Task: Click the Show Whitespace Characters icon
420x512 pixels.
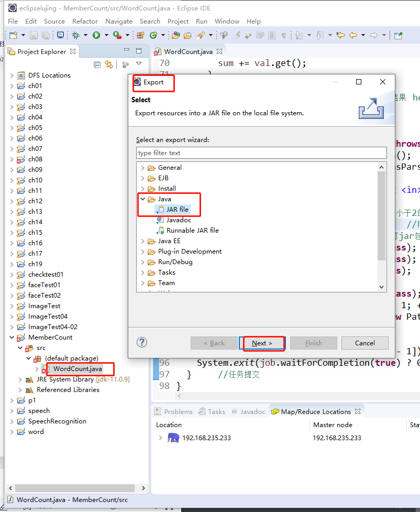Action: click(284, 35)
